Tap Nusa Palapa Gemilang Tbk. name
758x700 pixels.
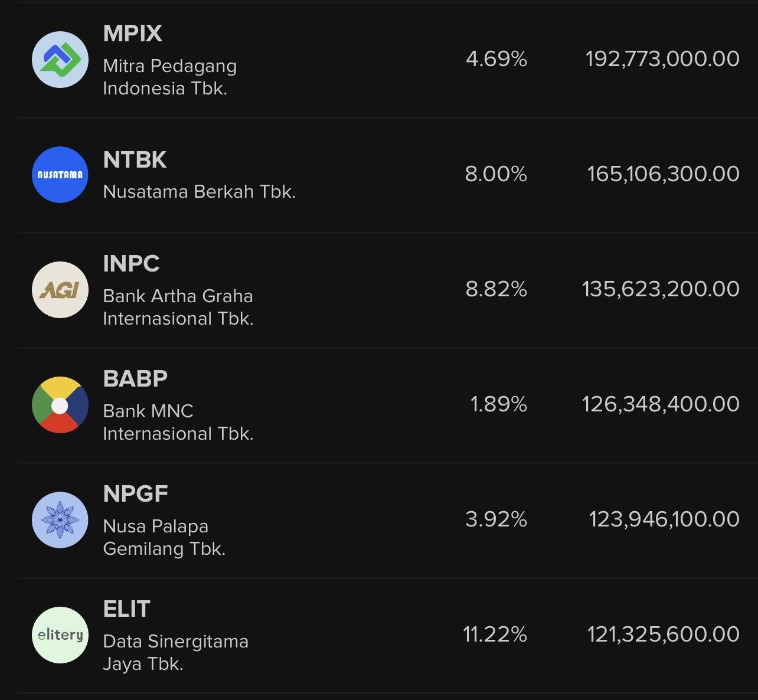(165, 537)
